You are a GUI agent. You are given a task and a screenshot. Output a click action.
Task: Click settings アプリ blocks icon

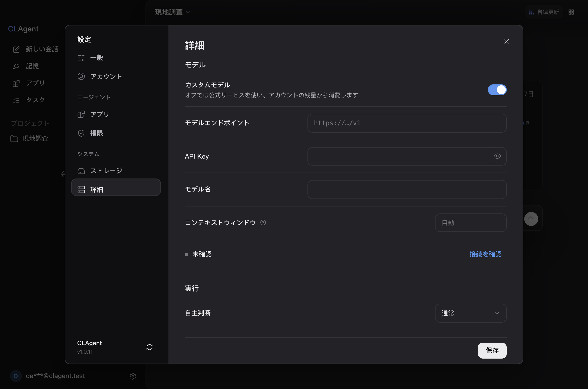tap(81, 114)
